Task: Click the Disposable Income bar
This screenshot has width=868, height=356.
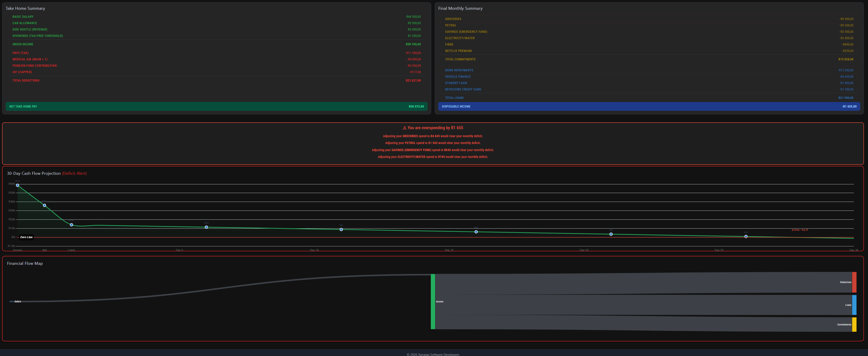Action: coord(649,106)
